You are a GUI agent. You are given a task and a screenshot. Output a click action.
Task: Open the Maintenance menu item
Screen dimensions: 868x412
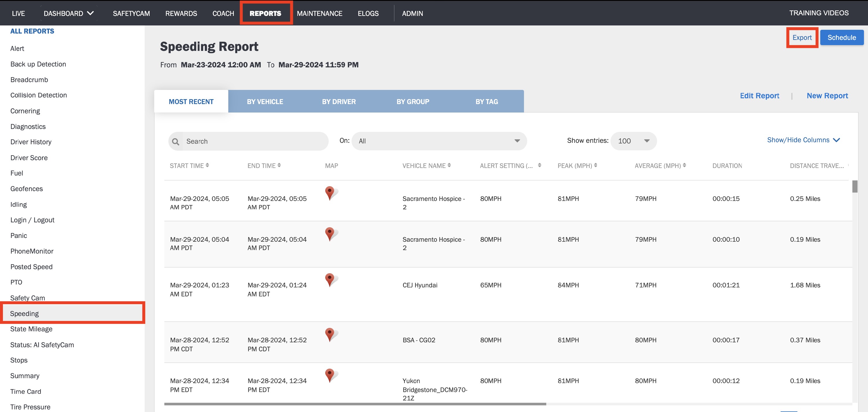[319, 14]
